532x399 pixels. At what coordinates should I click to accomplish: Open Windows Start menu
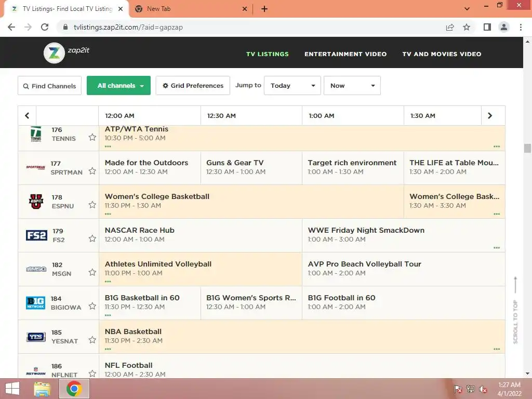(12, 389)
